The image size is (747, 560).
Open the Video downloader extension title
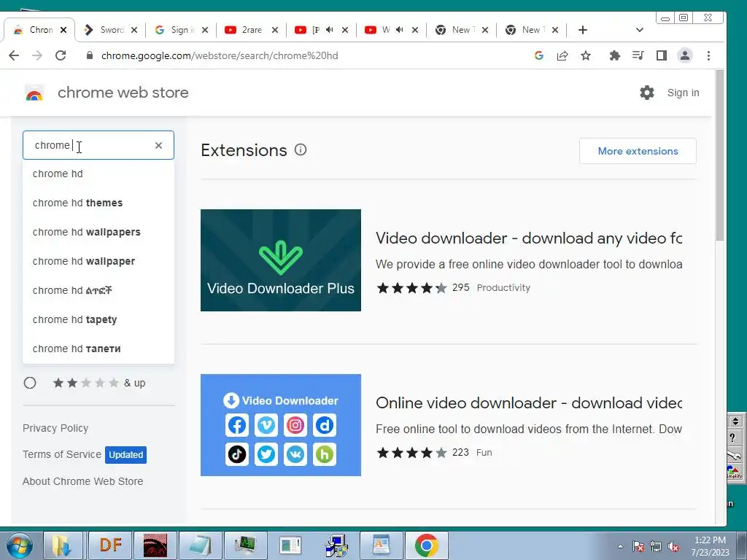click(529, 238)
